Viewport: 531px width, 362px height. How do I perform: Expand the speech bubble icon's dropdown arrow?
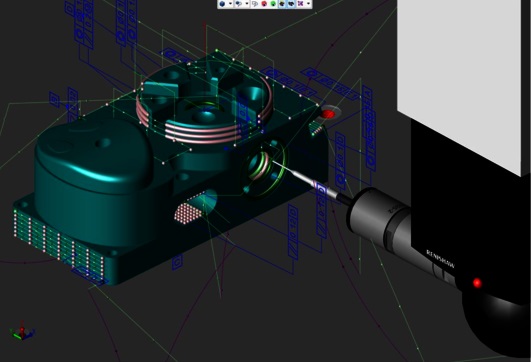pyautogui.click(x=247, y=4)
